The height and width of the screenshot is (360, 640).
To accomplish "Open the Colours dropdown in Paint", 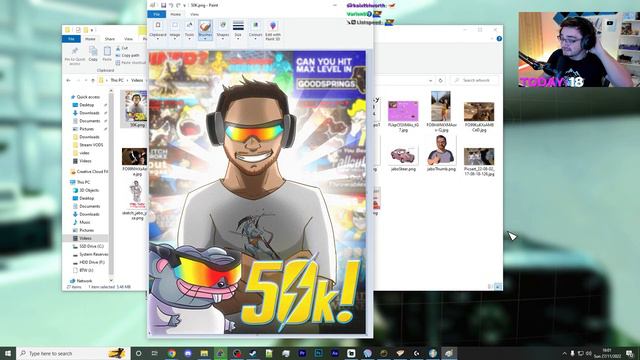I will pos(255,30).
